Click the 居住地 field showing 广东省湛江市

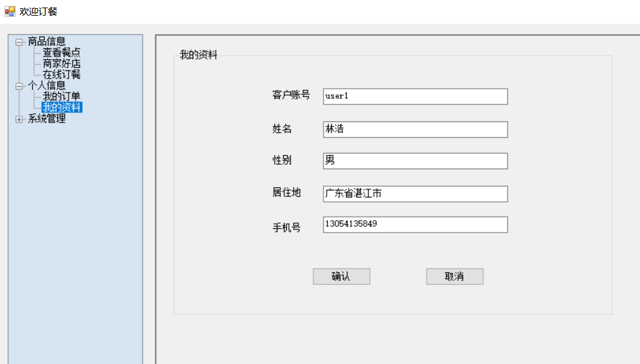click(415, 194)
